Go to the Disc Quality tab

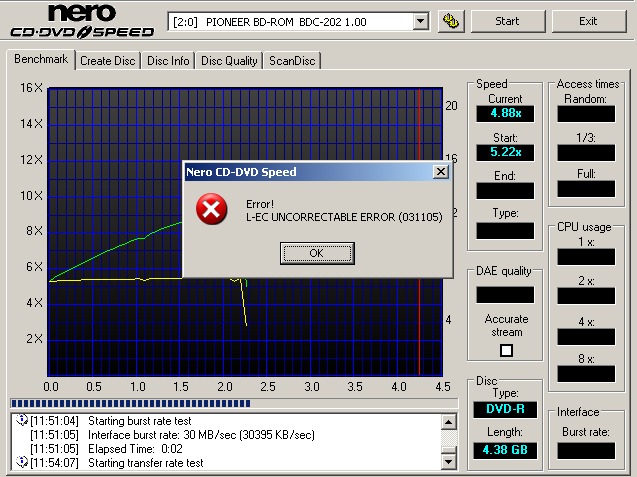(x=230, y=61)
